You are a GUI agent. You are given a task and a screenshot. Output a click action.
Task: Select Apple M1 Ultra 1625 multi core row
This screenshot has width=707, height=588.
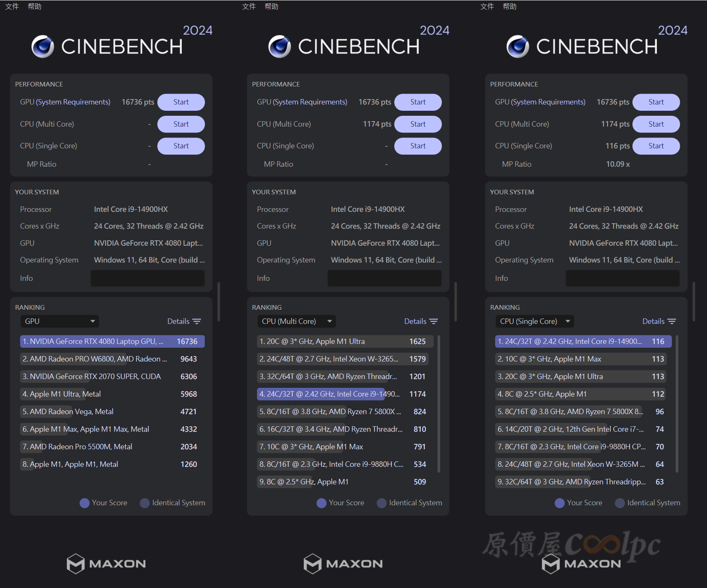coord(345,341)
